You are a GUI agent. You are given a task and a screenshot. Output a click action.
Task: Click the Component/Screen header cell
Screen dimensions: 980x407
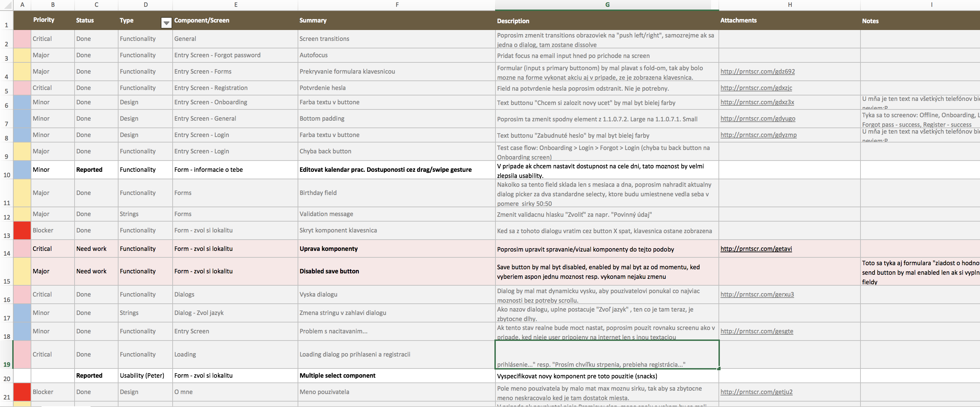(235, 20)
